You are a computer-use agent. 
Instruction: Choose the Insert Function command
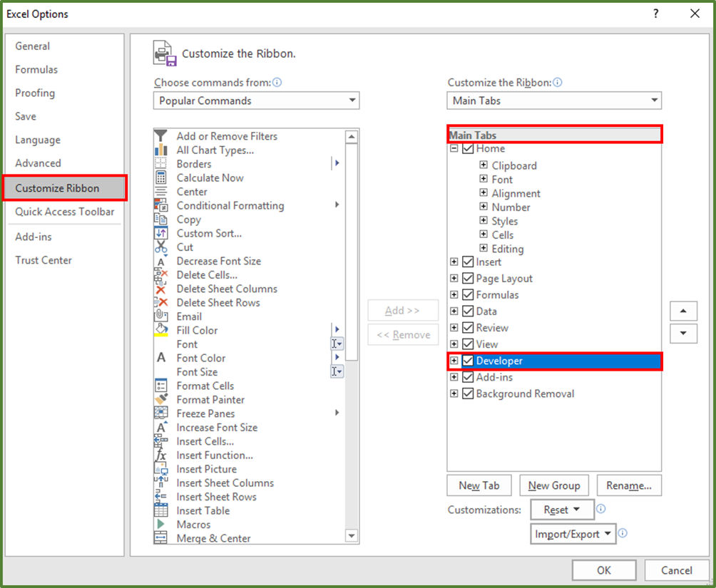tap(214, 455)
